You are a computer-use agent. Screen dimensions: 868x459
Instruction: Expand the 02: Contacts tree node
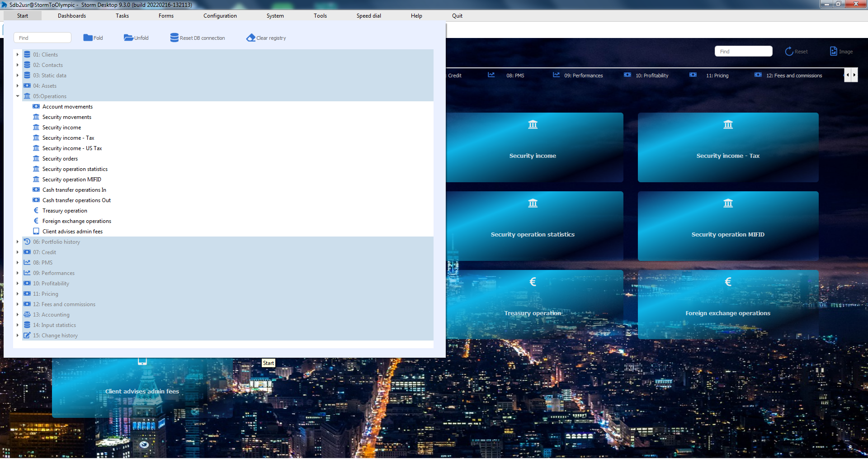[18, 65]
